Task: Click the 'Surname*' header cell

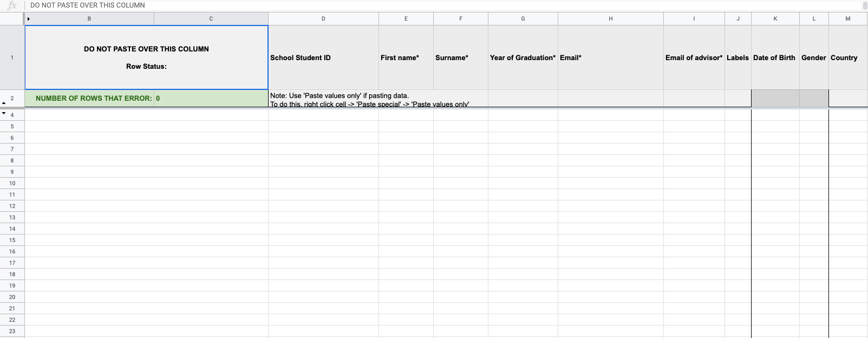Action: point(461,57)
